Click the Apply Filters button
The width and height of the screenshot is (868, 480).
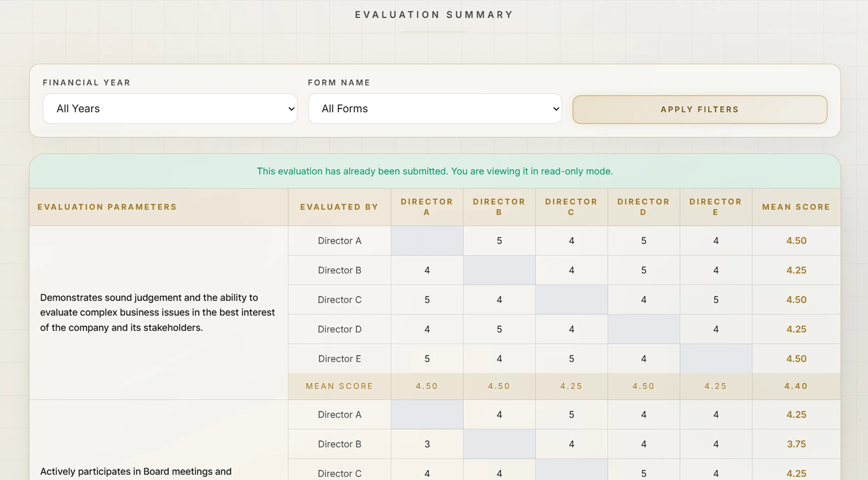[x=700, y=109]
